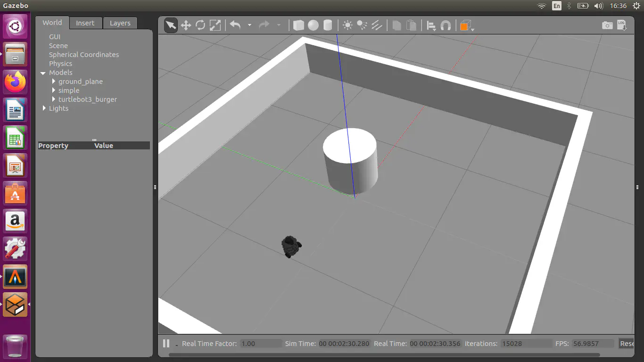Click the Iterations value field

526,344
